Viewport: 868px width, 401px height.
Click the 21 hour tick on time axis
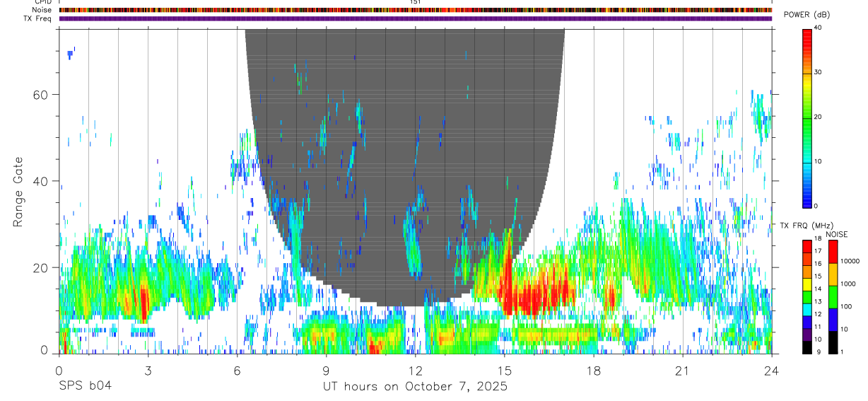coord(682,371)
